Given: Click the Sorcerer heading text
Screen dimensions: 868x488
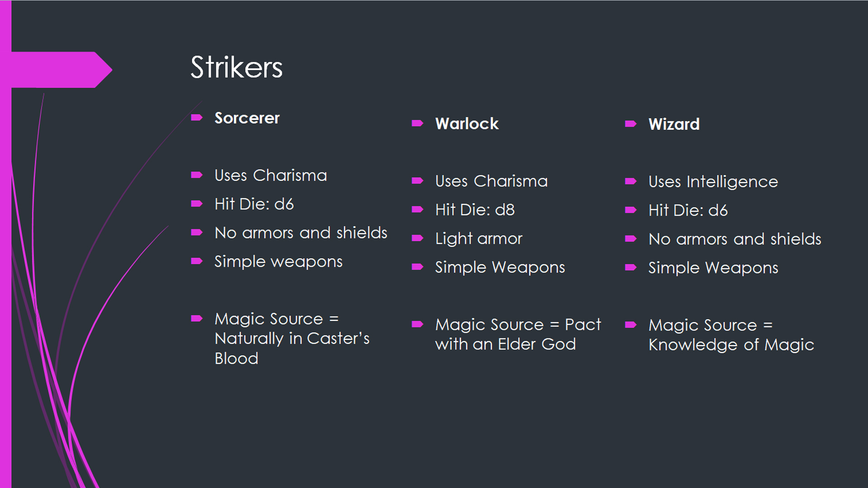Looking at the screenshot, I should click(x=247, y=118).
